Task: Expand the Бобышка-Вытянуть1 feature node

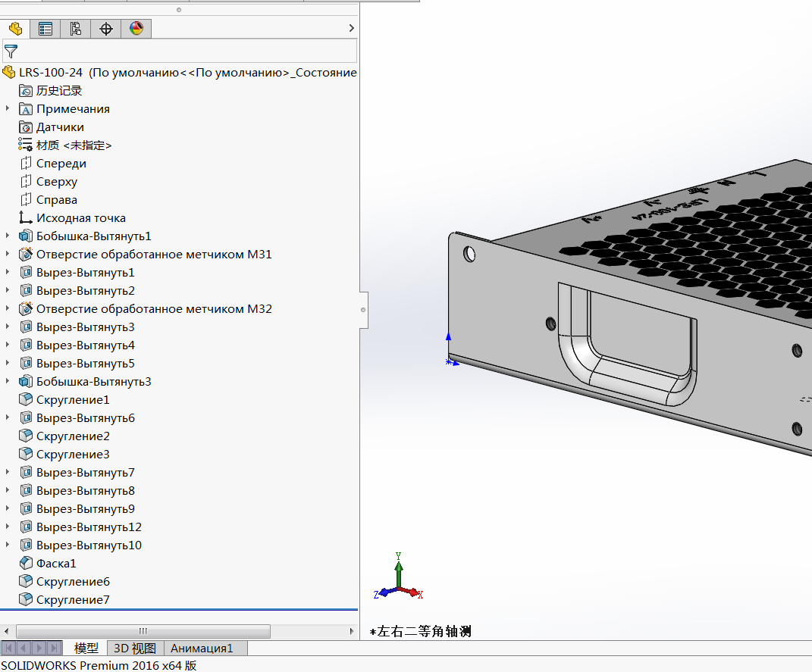Action: click(8, 236)
